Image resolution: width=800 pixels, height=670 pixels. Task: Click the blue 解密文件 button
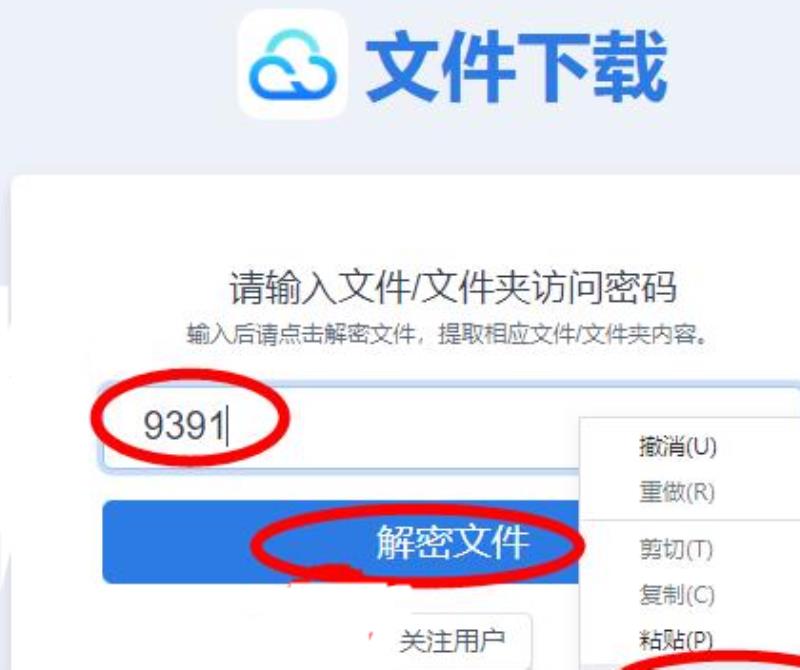tap(340, 542)
